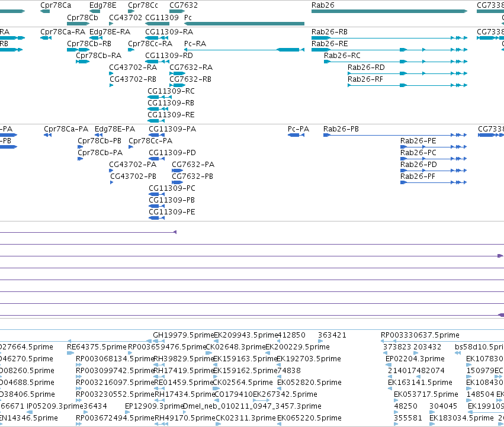Screen dimensions: 504x427
Task: Open EST Dmel_neb_010211_0947_3457.3prime
Action: coord(252,406)
